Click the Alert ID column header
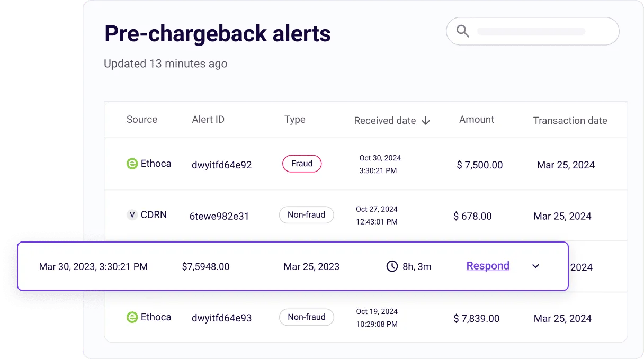 pyautogui.click(x=208, y=120)
